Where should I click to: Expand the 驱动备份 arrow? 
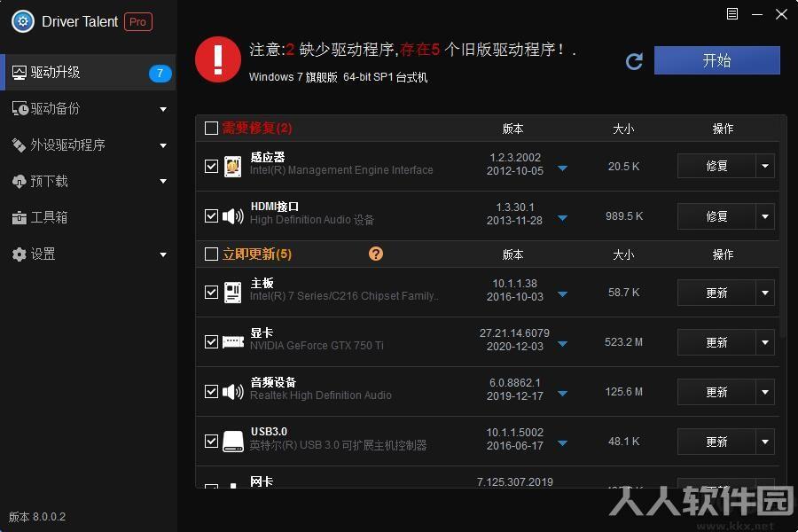[163, 109]
